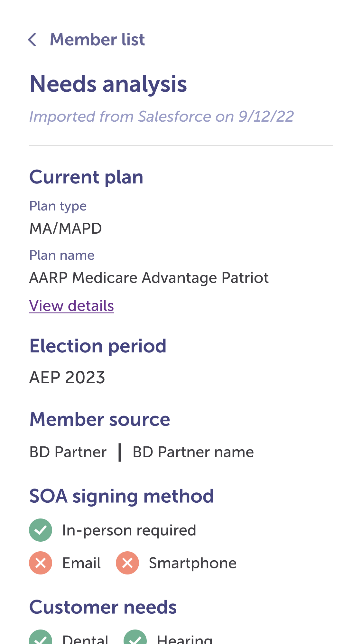Click green check icon for In-person required
This screenshot has width=362, height=644.
pyautogui.click(x=41, y=530)
